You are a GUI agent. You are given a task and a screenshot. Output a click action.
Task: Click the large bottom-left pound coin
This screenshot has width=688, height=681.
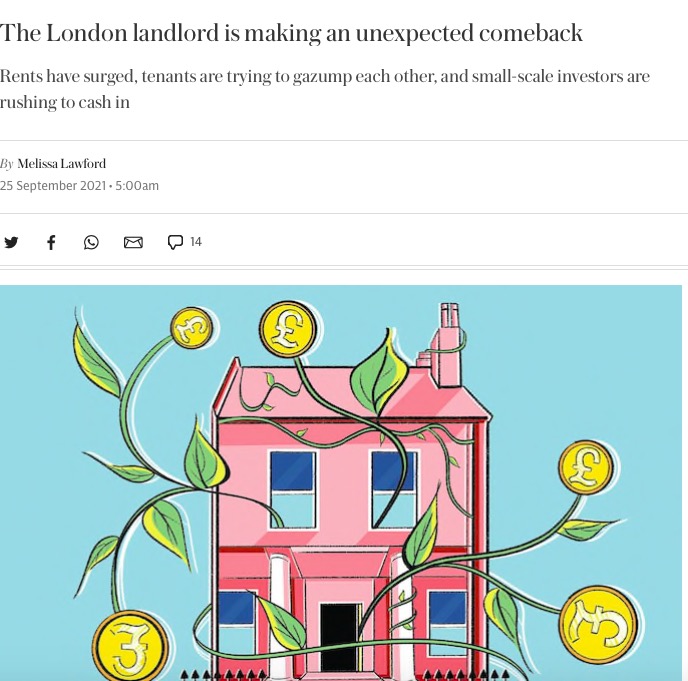130,647
